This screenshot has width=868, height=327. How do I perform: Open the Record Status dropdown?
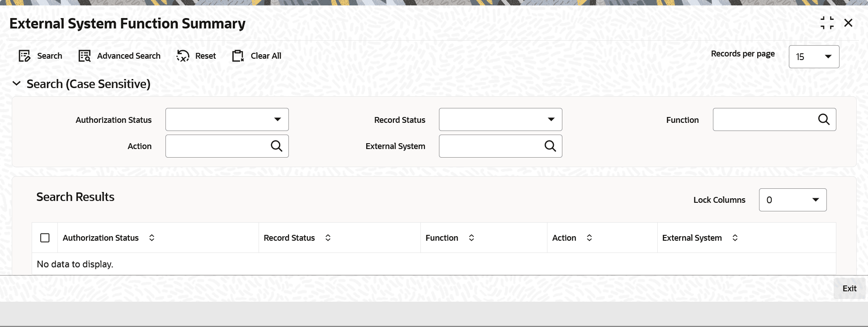coord(500,120)
